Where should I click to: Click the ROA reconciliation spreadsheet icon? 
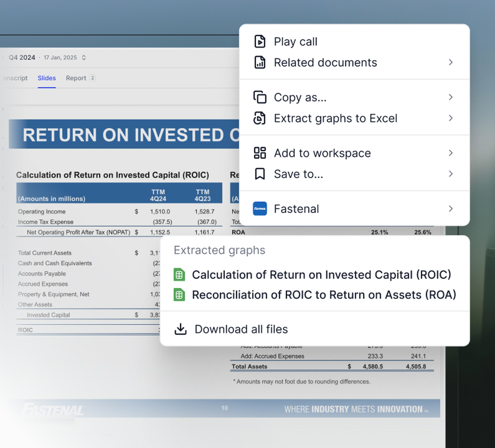pyautogui.click(x=179, y=294)
